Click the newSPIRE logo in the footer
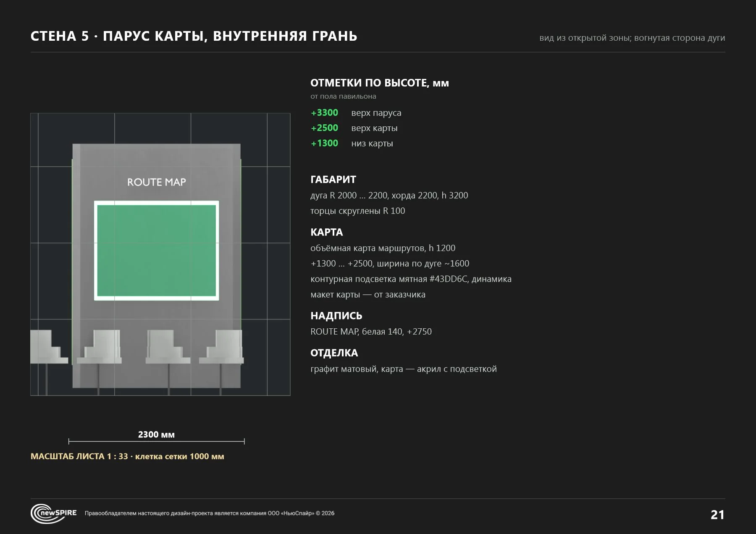The image size is (756, 534). 54,513
